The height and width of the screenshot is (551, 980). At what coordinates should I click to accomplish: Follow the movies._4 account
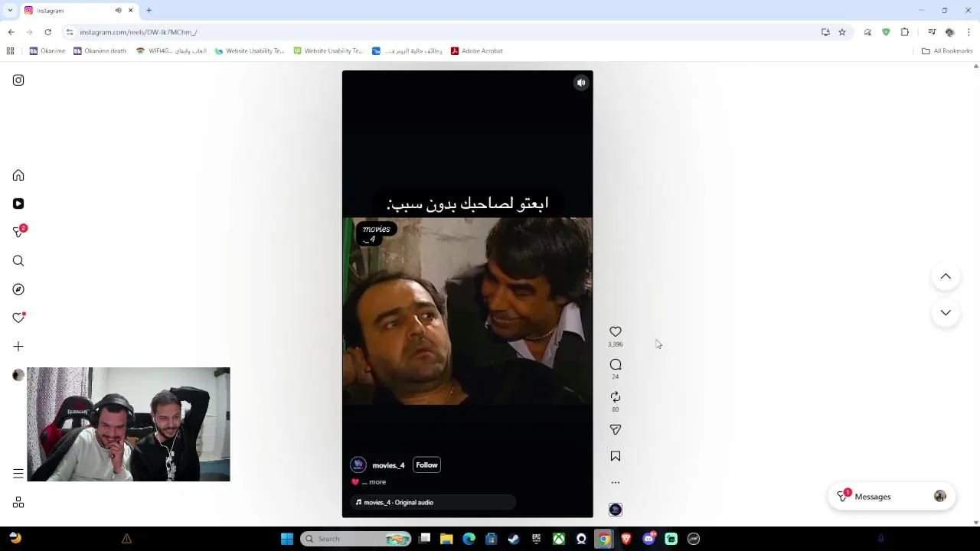point(426,465)
